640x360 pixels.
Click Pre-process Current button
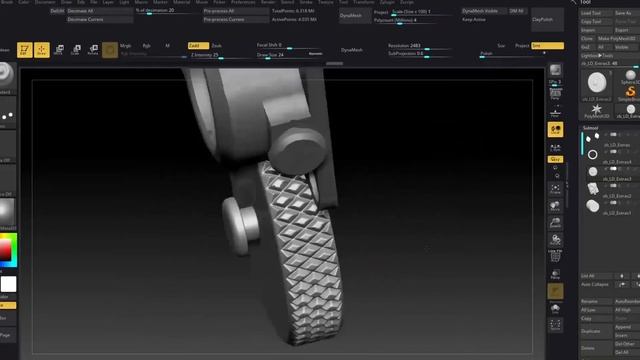point(236,19)
